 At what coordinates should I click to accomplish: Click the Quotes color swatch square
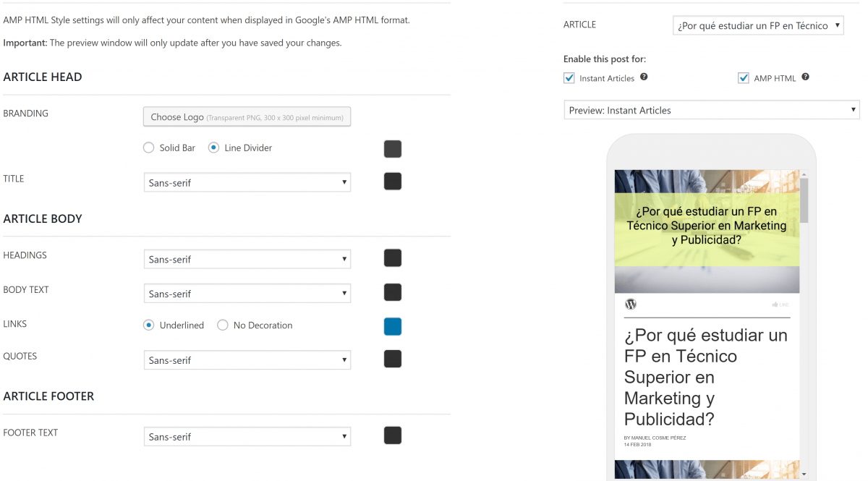pyautogui.click(x=392, y=359)
